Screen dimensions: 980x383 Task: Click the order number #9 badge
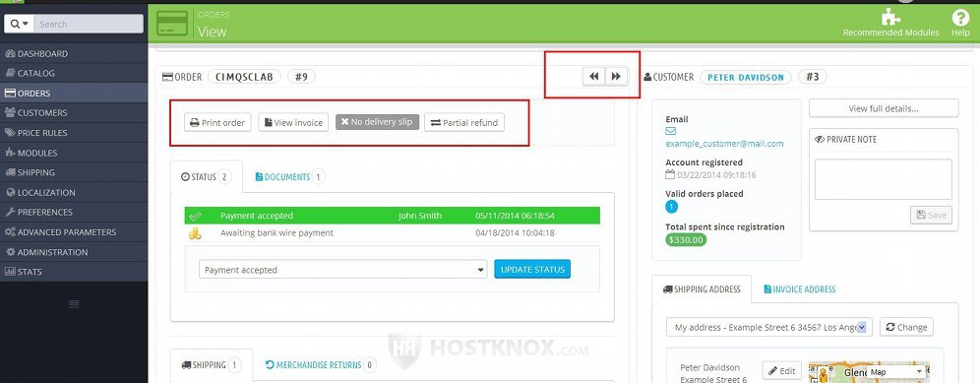pos(301,77)
